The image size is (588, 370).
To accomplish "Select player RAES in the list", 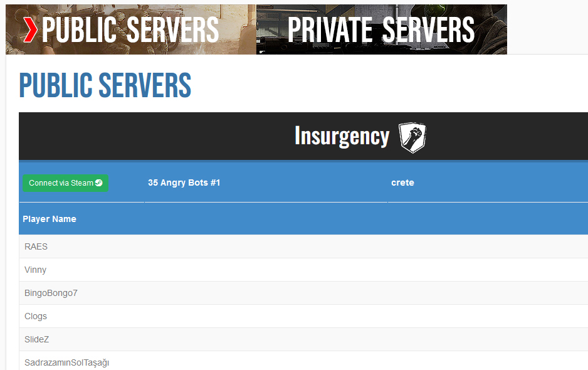I will pos(36,246).
